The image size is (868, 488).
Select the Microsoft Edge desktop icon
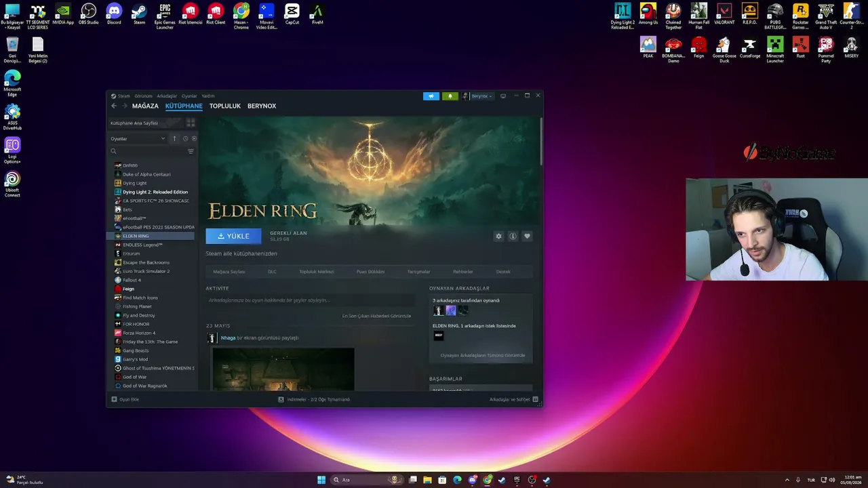12,83
